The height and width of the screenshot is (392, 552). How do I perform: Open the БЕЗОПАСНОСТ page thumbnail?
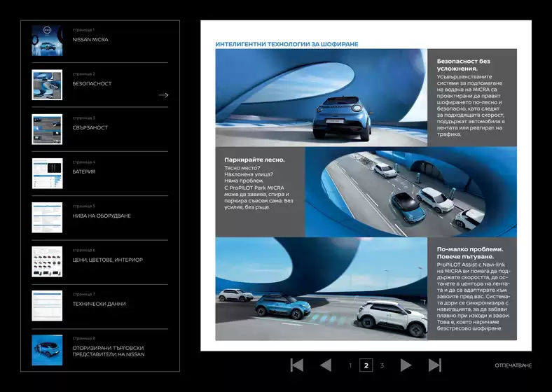tap(47, 84)
